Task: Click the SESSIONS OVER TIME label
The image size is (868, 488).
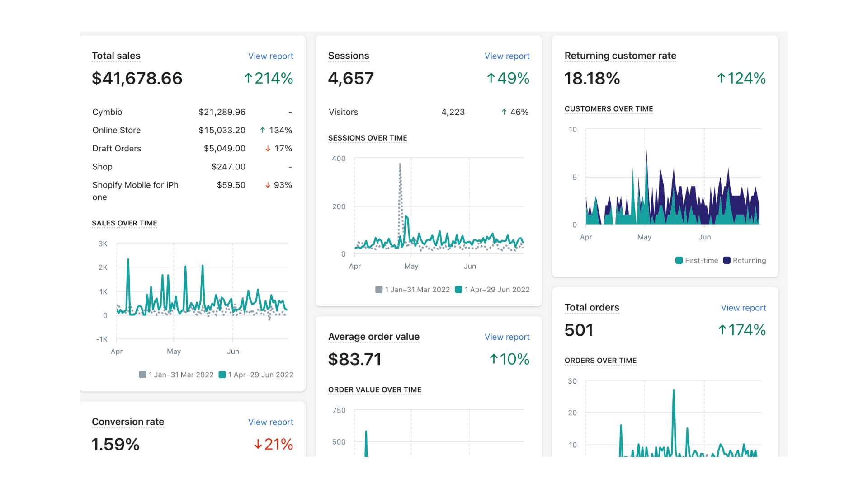Action: [368, 138]
